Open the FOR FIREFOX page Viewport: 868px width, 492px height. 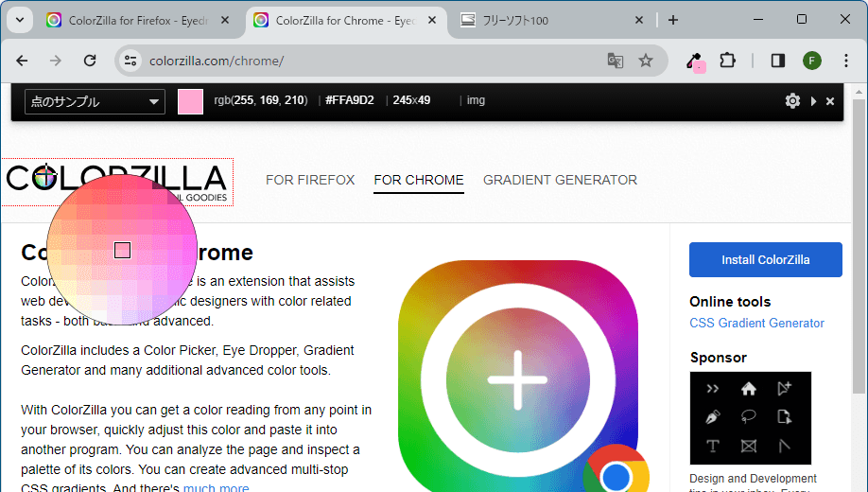click(310, 180)
